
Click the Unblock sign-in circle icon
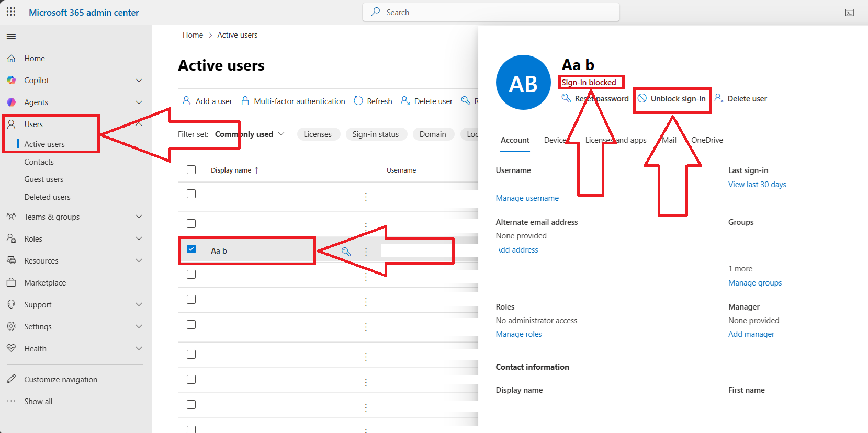(x=642, y=98)
